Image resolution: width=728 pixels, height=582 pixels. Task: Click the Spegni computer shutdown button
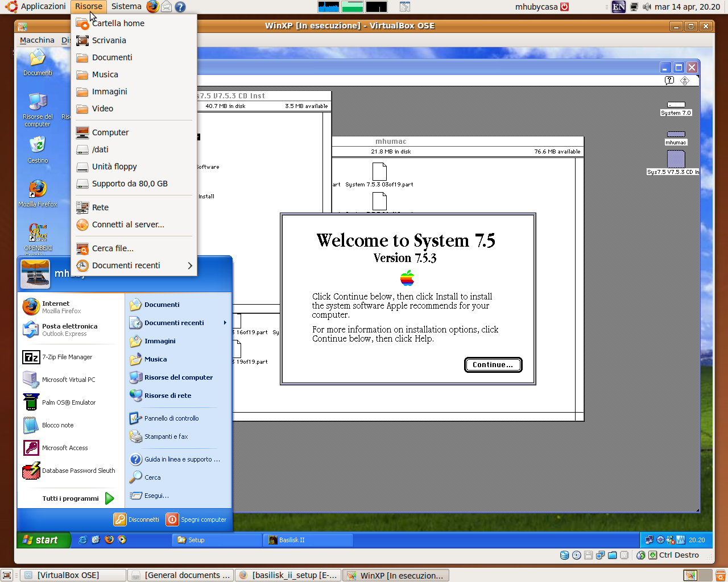pyautogui.click(x=197, y=519)
